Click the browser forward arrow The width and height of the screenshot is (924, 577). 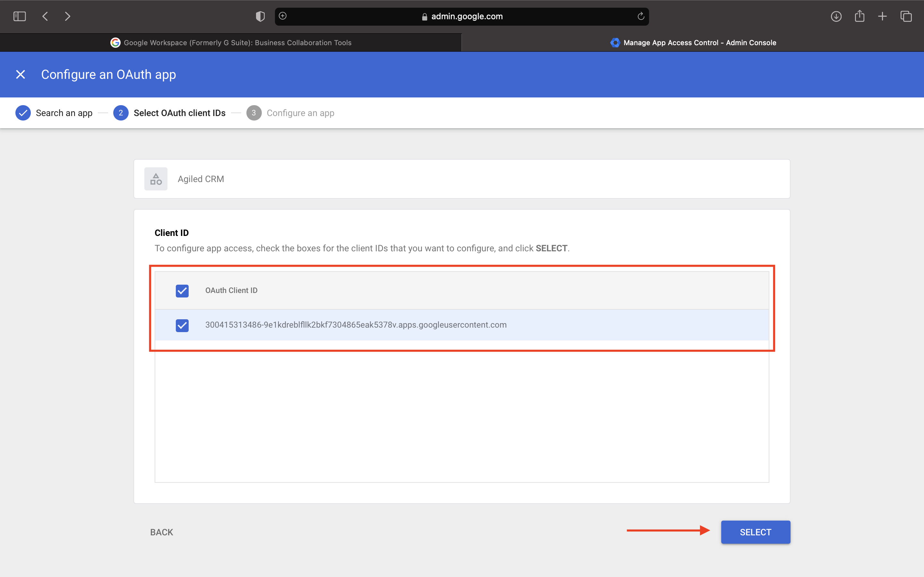pyautogui.click(x=68, y=16)
